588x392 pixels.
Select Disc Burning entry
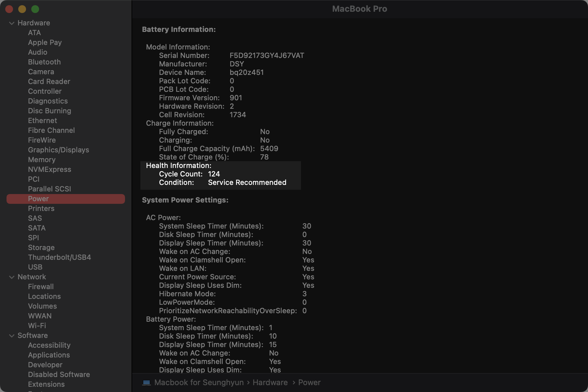pos(49,111)
